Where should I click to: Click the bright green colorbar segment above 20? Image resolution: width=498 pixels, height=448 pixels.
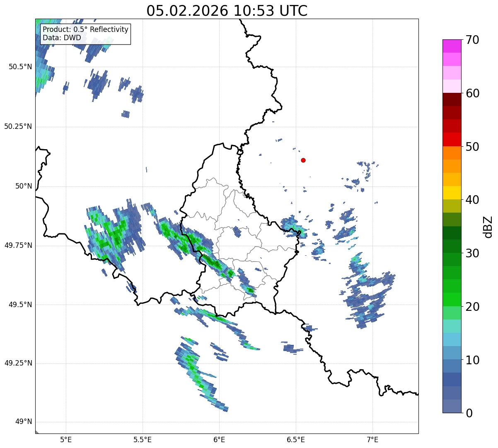(x=452, y=300)
